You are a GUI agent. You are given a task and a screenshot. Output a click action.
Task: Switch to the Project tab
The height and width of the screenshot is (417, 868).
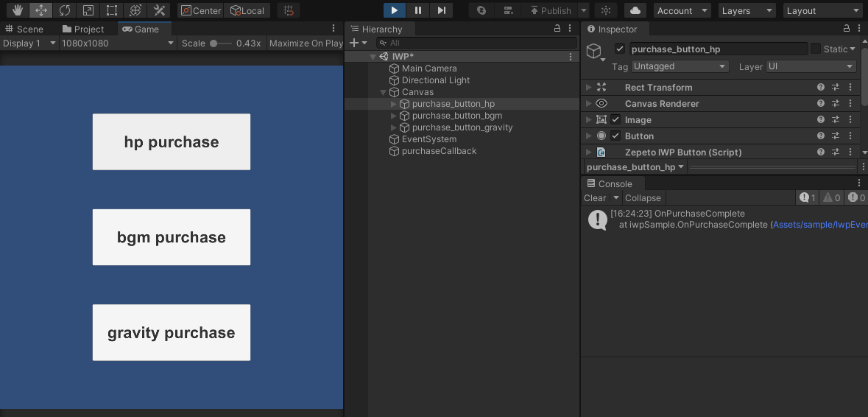88,29
